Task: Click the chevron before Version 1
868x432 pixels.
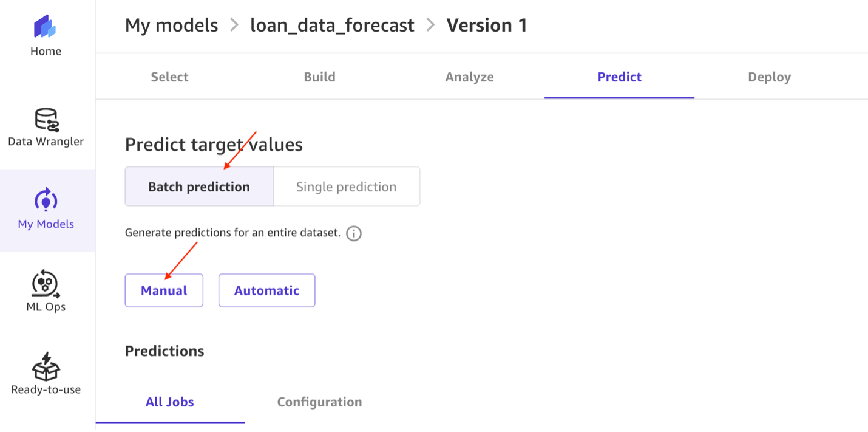Action: pyautogui.click(x=430, y=26)
